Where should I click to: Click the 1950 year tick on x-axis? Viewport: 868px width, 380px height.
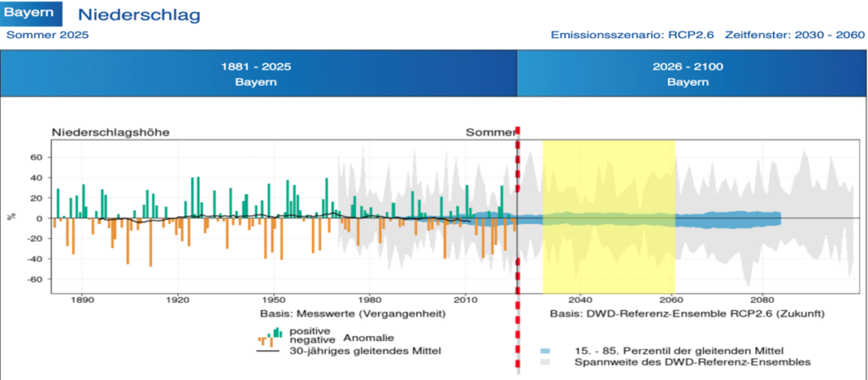(x=273, y=299)
